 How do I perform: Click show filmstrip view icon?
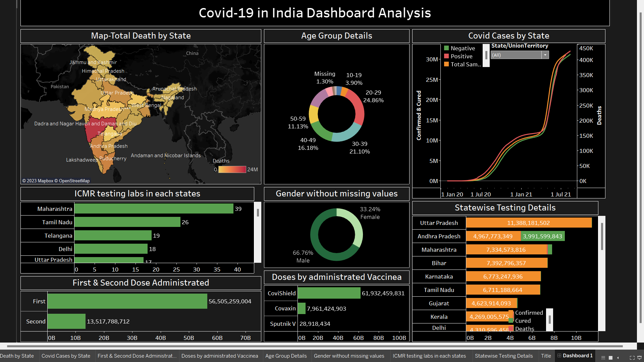coord(603,358)
